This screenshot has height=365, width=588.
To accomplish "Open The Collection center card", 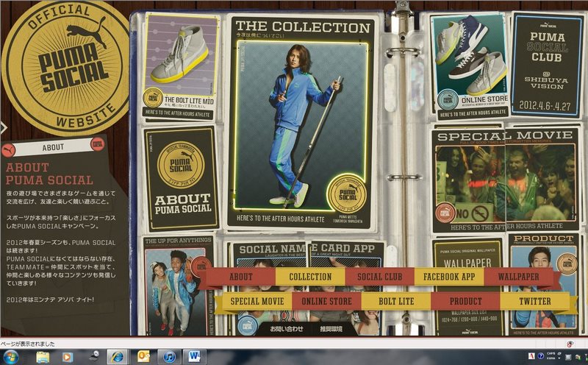I will coord(301,122).
